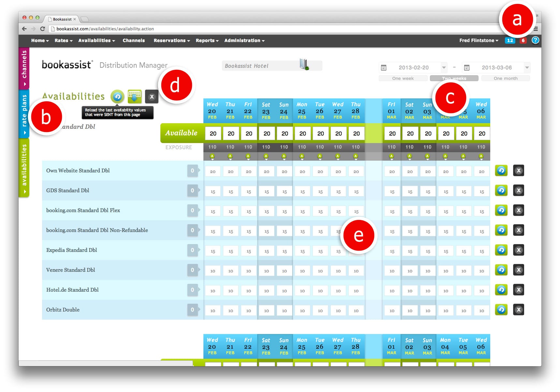The image size is (560, 392).
Task: Open the start date calendar icon
Action: [384, 67]
